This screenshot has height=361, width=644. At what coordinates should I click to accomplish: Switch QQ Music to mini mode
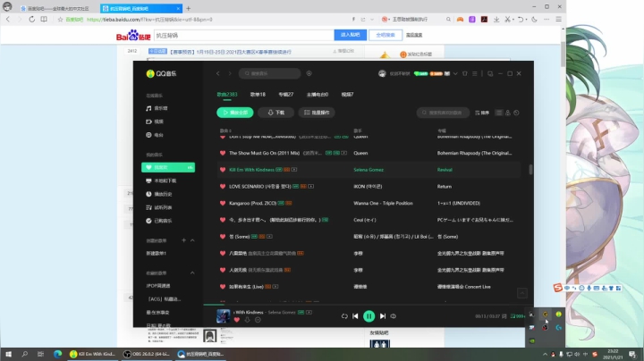point(490,73)
